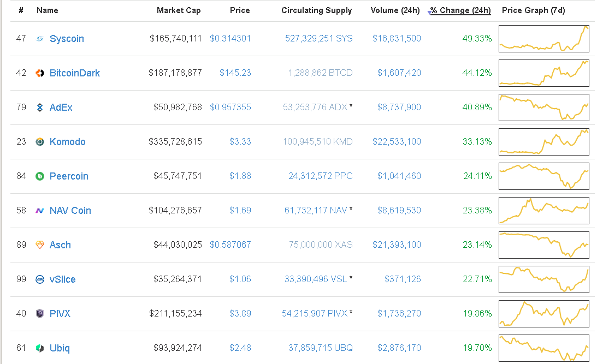This screenshot has height=364, width=597.
Task: Click Asch price $0.587067
Action: [x=230, y=244]
